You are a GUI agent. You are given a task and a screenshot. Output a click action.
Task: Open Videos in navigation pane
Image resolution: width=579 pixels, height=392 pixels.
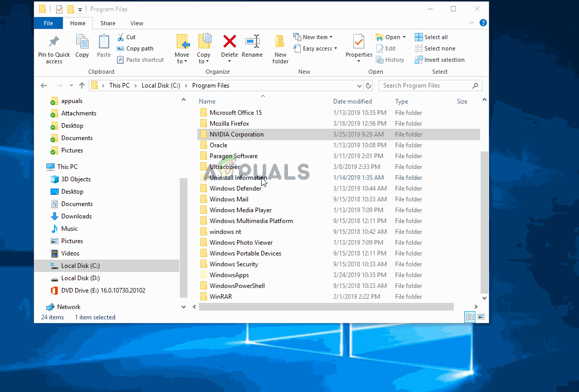(70, 253)
